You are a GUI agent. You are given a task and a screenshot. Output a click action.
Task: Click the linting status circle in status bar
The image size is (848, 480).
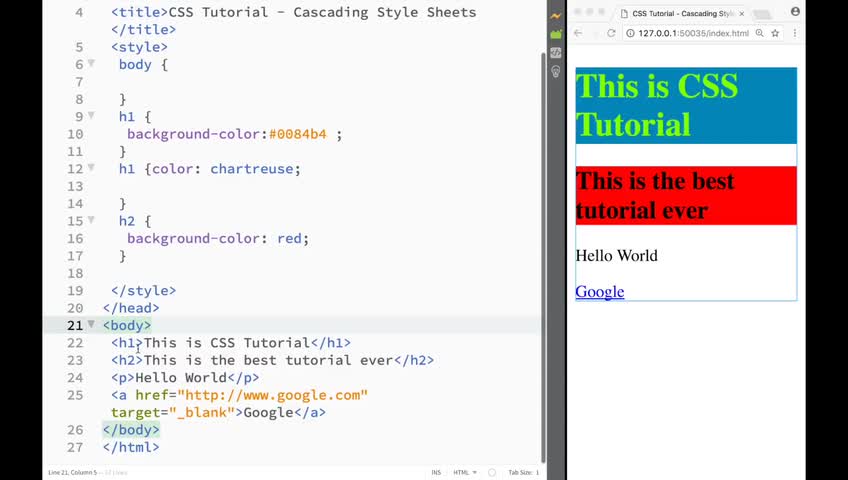(492, 472)
